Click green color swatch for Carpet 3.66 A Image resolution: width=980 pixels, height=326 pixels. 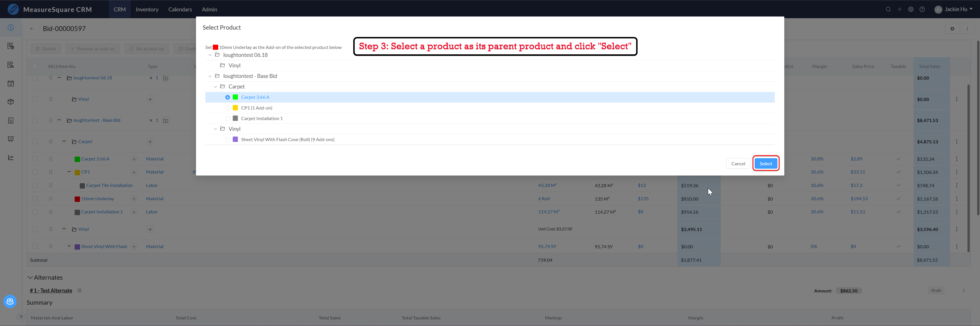tap(235, 97)
